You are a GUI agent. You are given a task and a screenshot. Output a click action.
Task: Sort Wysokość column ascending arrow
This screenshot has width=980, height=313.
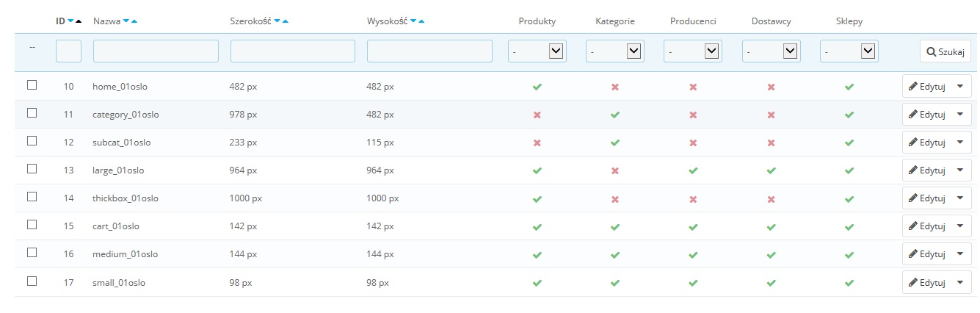pos(421,21)
